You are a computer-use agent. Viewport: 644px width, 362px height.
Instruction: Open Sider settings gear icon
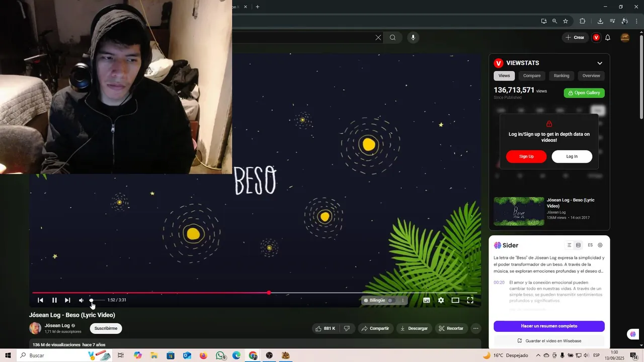tap(600, 245)
